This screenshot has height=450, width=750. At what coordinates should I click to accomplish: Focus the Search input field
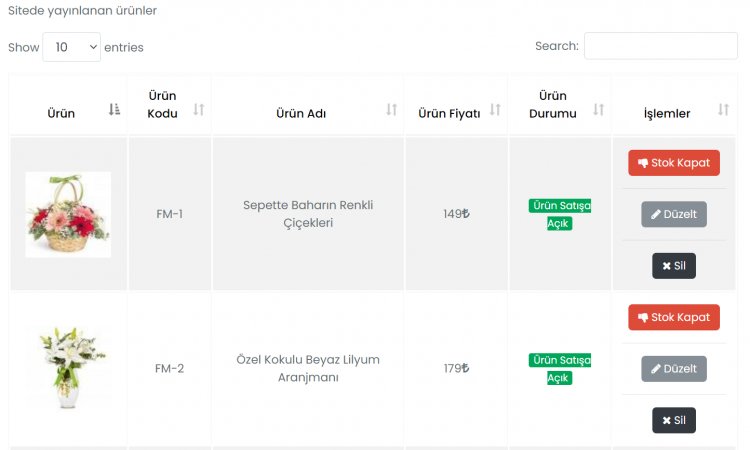tap(661, 46)
